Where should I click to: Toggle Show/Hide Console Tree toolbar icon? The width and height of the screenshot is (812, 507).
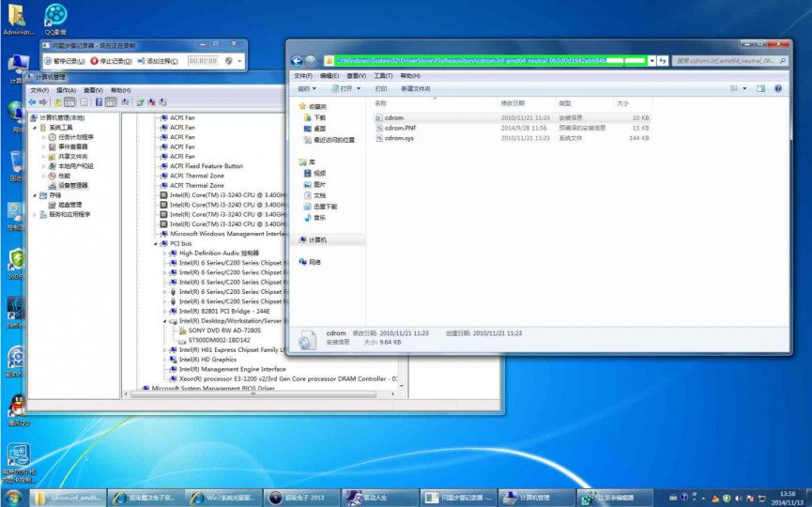click(69, 102)
